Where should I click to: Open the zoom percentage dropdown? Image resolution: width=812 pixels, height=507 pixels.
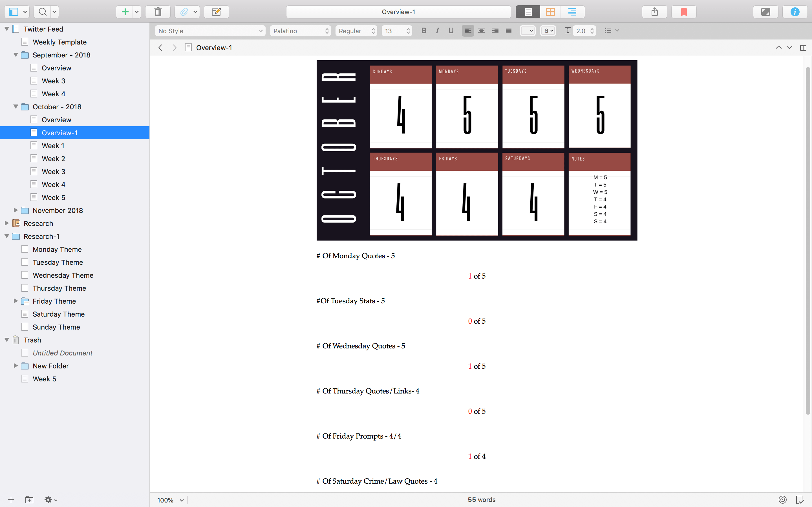coord(170,500)
